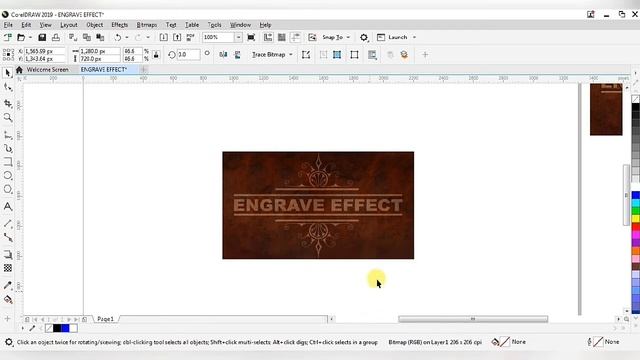The width and height of the screenshot is (640, 360).
Task: Select the Crop tool
Action: click(x=8, y=104)
